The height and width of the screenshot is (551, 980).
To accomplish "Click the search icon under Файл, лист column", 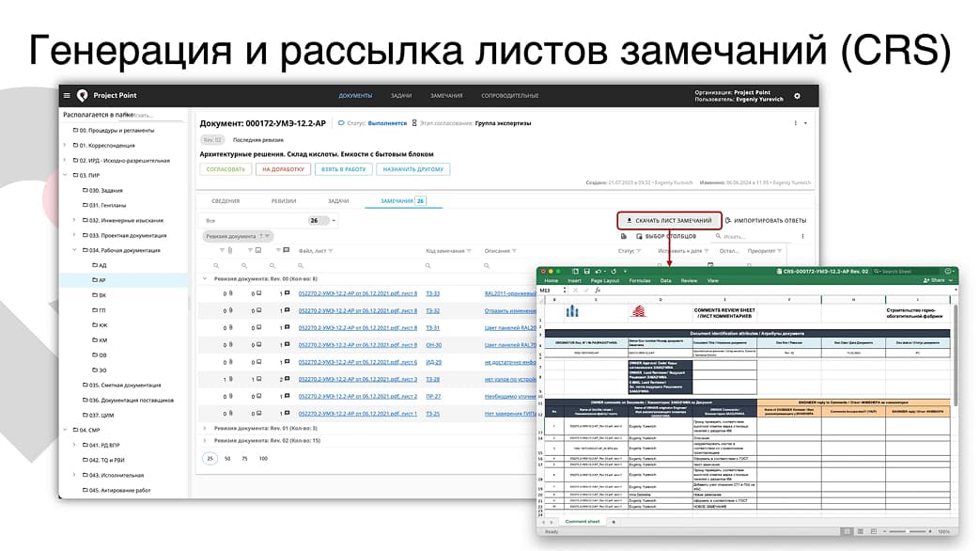I will (301, 266).
